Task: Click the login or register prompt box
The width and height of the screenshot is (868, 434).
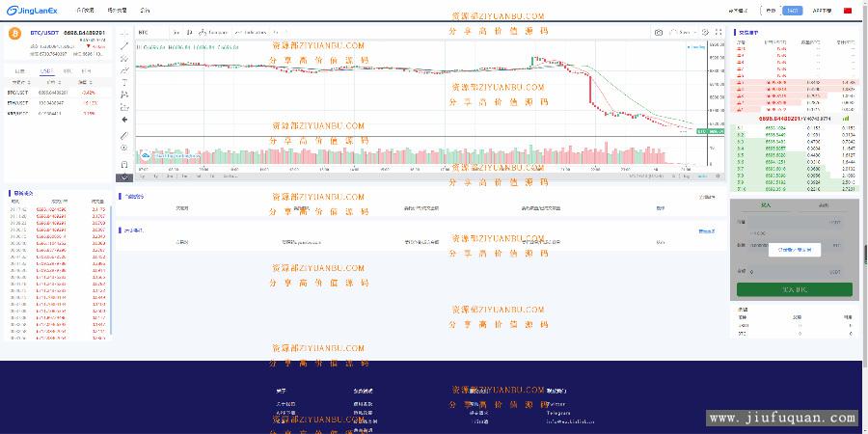Action: [795, 250]
